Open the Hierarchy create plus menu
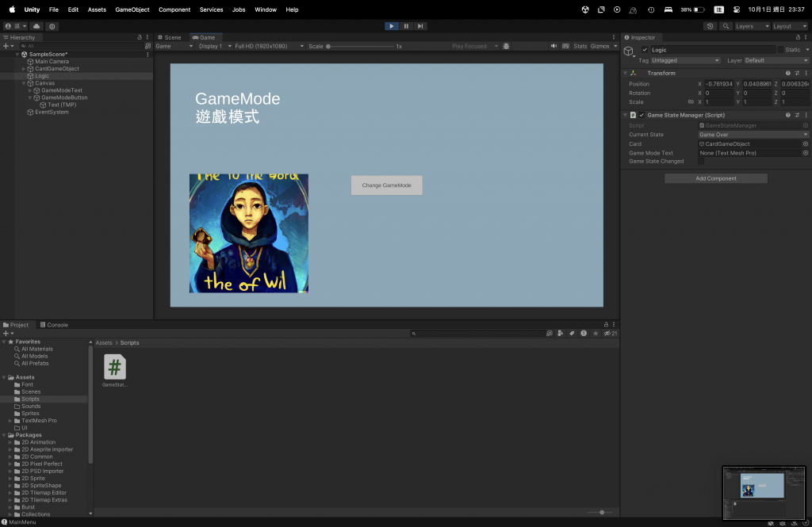Viewport: 812px width, 527px height. point(8,46)
